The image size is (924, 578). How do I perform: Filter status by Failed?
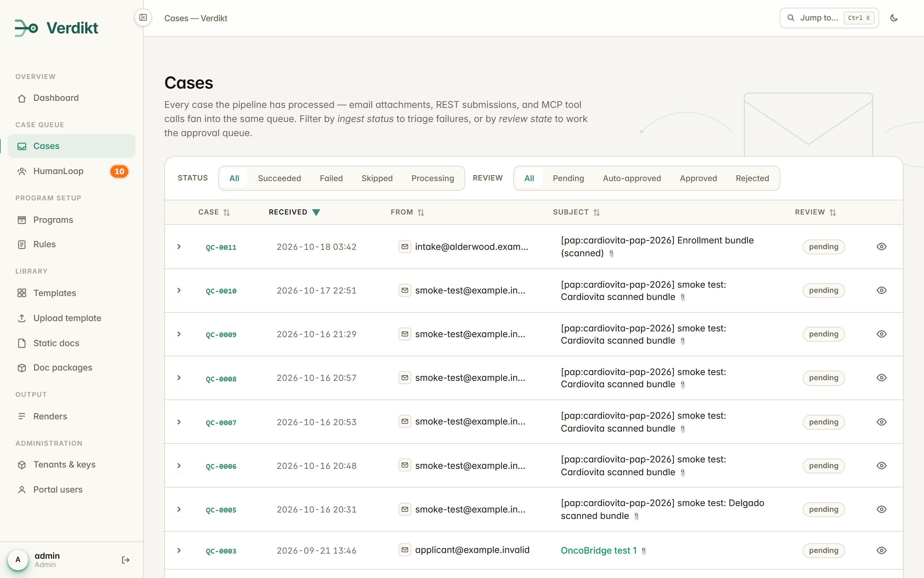331,178
